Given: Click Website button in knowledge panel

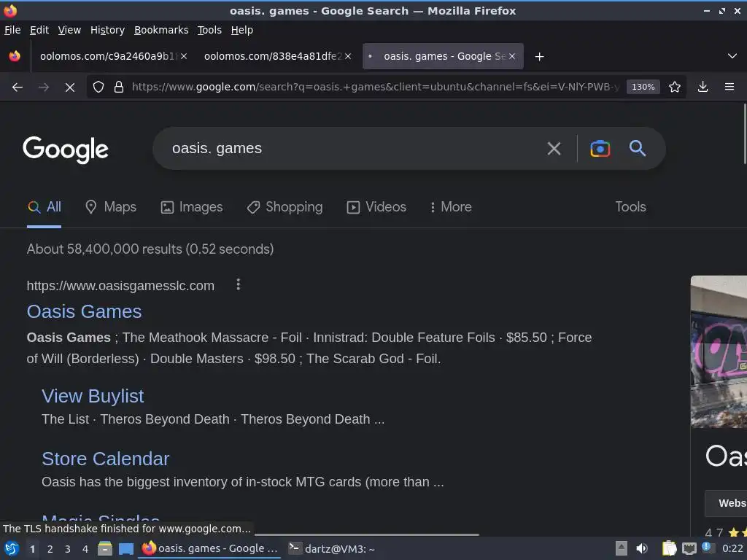Looking at the screenshot, I should tap(726, 503).
